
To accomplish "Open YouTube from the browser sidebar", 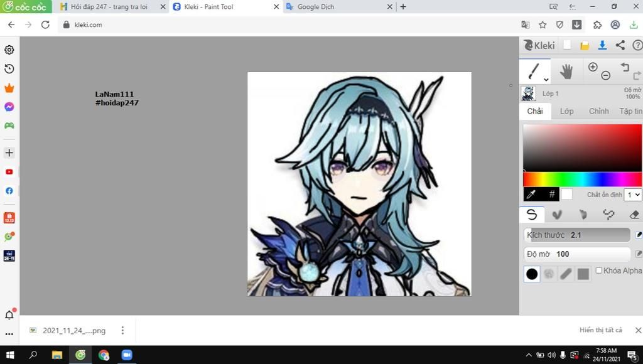I will (x=9, y=172).
